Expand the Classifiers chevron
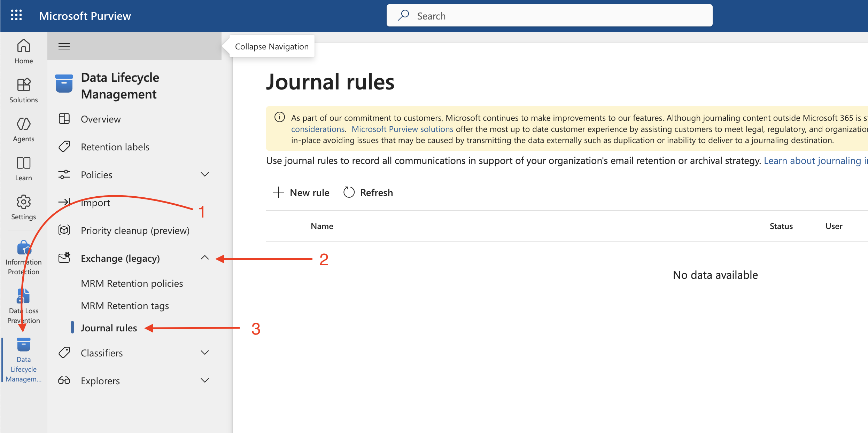The height and width of the screenshot is (433, 868). point(205,353)
